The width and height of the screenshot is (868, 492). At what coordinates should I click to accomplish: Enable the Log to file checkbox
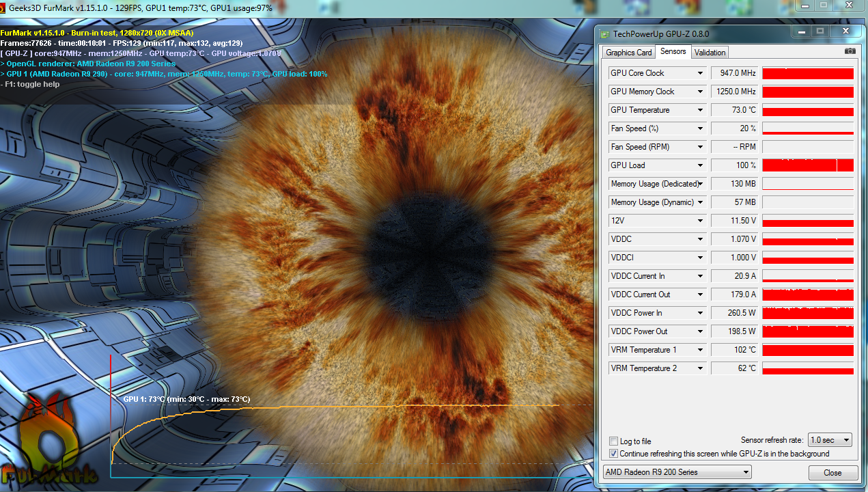click(x=613, y=441)
